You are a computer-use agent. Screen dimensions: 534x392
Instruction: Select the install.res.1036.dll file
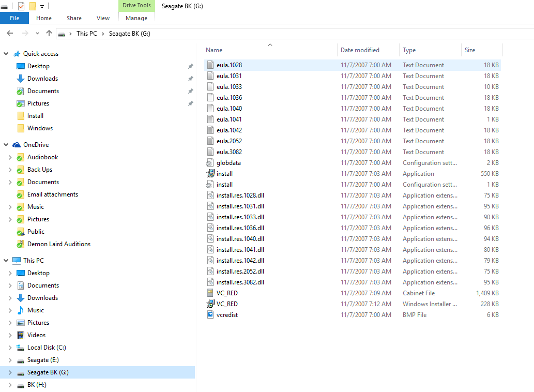(x=240, y=228)
